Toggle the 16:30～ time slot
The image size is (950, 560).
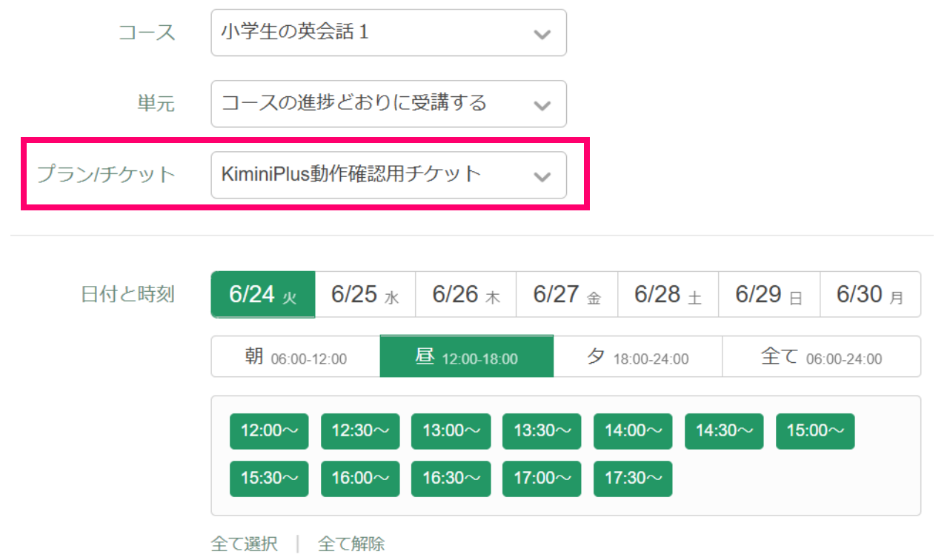click(x=451, y=479)
